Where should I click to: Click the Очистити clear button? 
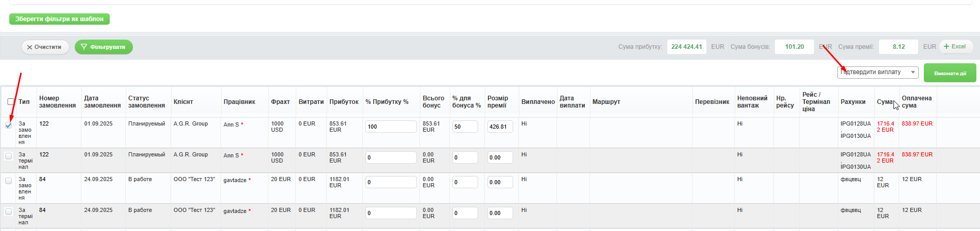coord(45,47)
